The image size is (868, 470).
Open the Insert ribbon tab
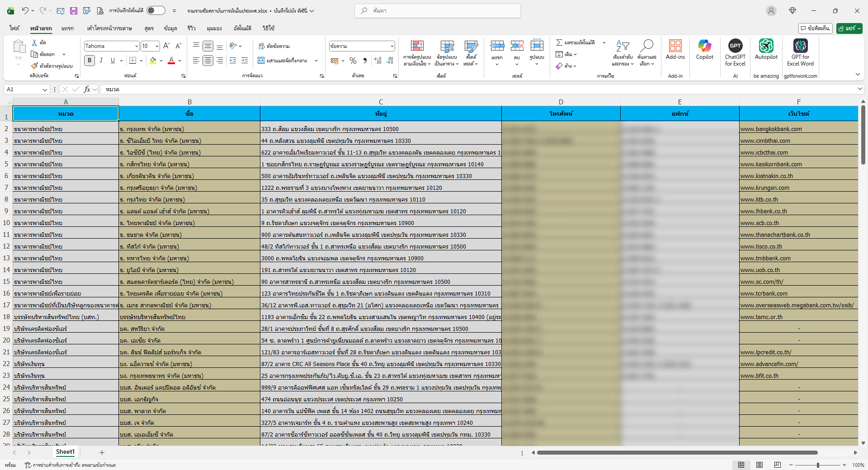click(67, 28)
